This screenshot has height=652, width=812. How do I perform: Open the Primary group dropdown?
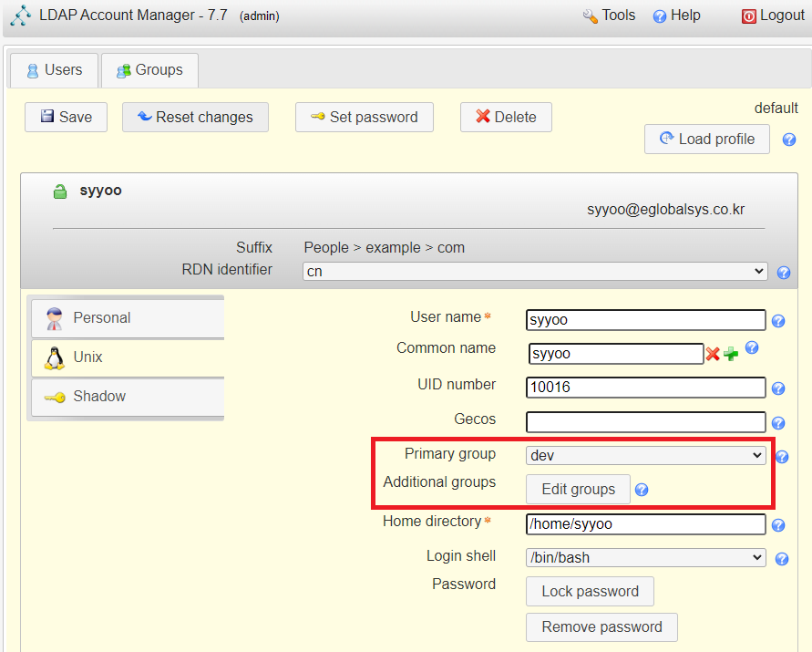(645, 454)
